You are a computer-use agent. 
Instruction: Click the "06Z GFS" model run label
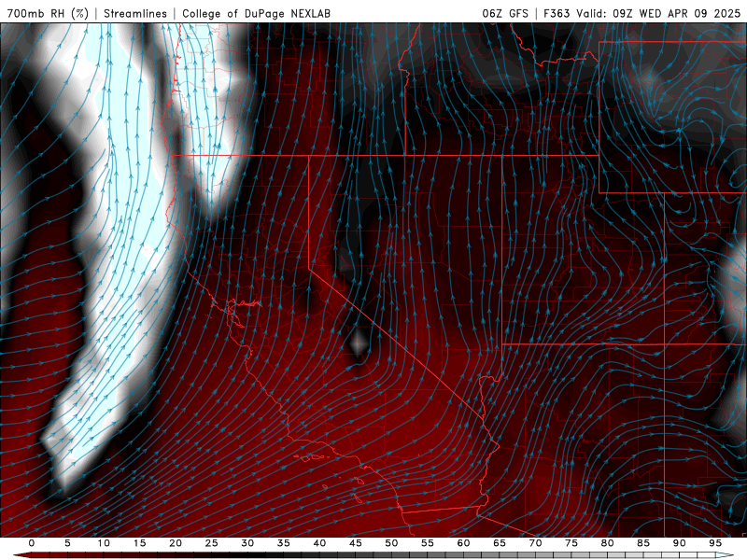[505, 13]
